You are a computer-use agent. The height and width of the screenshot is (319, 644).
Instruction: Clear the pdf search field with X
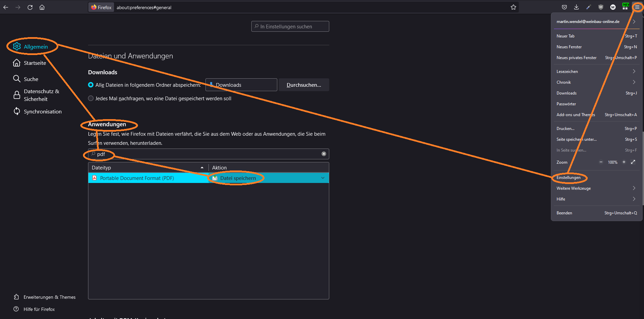pos(324,154)
